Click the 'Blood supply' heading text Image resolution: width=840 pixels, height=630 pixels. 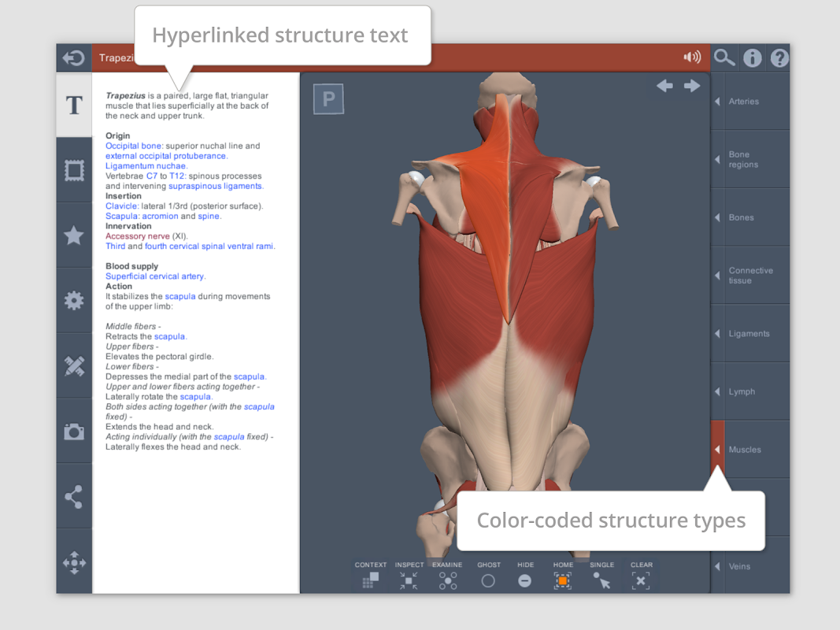131,266
